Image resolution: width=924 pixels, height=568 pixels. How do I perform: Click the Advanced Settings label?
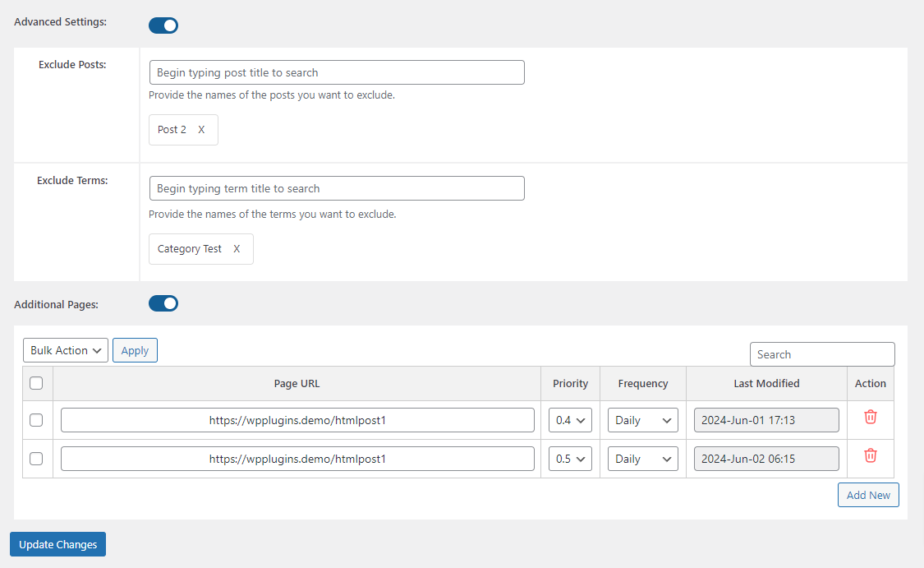coord(60,22)
